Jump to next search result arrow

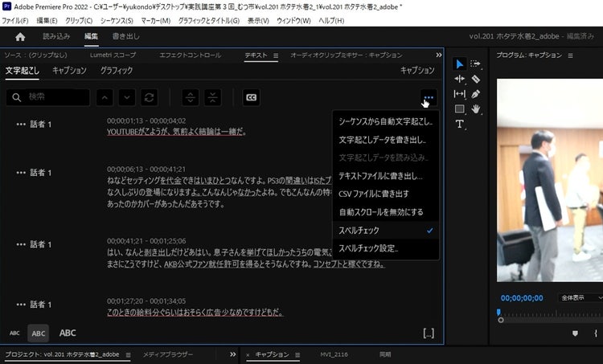click(127, 97)
